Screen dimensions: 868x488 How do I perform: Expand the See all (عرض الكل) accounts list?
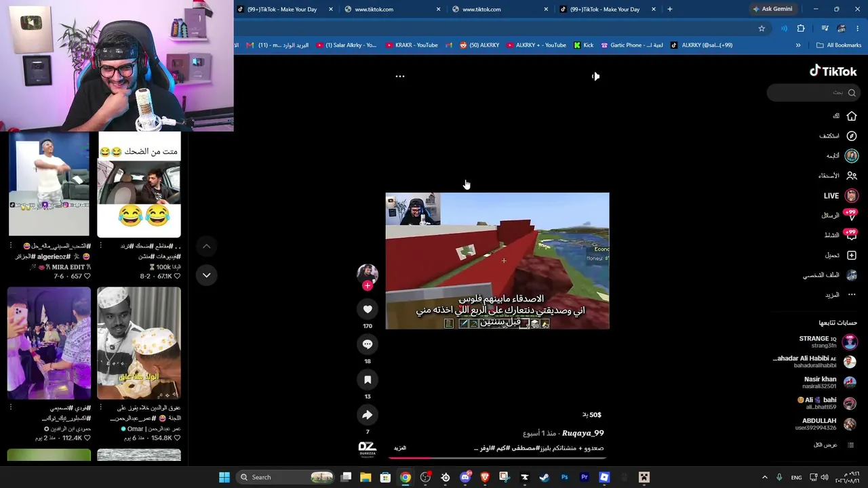pyautogui.click(x=834, y=445)
